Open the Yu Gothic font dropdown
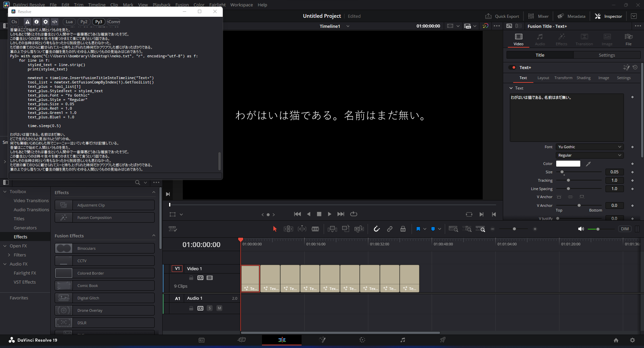This screenshot has width=644, height=348. [589, 147]
